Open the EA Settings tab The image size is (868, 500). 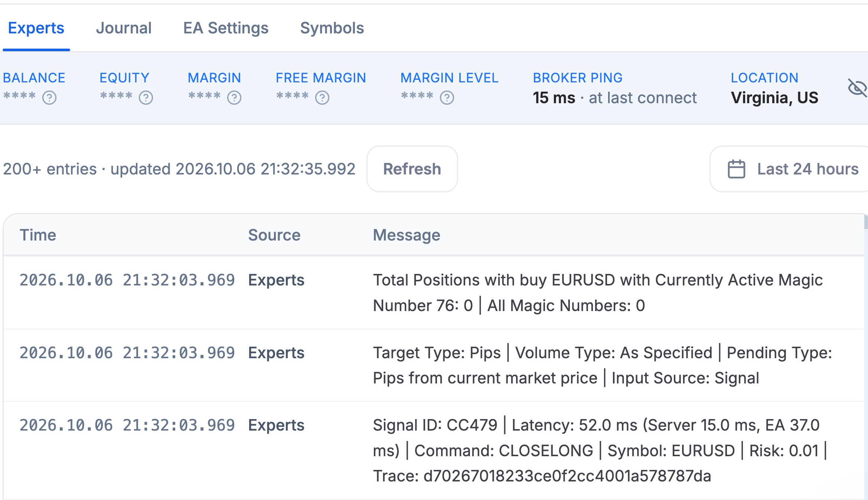[x=226, y=28]
